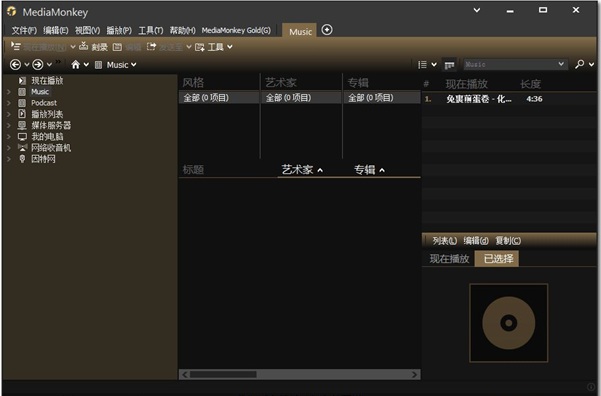
Task: Select 全部 (0 项目) under 风格
Action: point(219,98)
